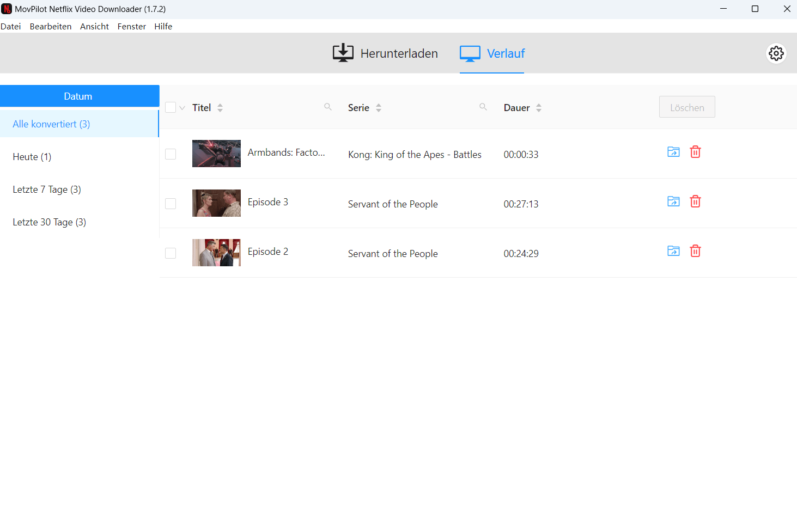Open output folder for Armbands: Facto... row
The image size is (797, 532).
pyautogui.click(x=673, y=152)
